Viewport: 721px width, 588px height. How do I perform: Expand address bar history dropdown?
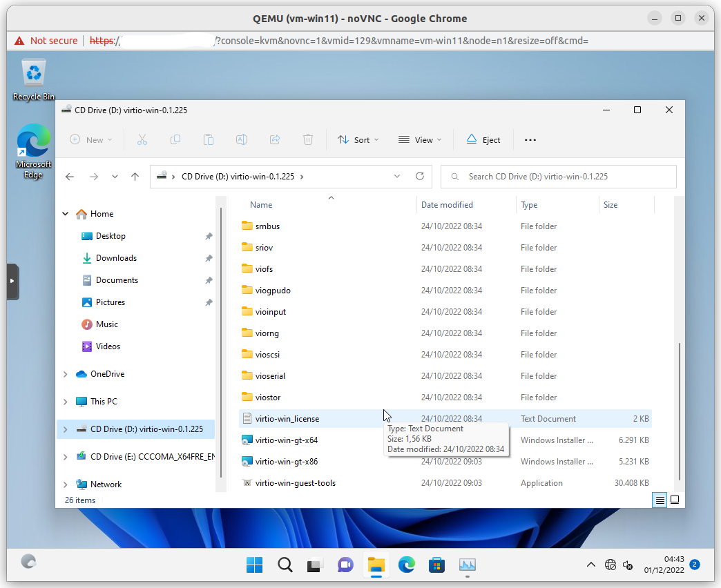click(397, 177)
